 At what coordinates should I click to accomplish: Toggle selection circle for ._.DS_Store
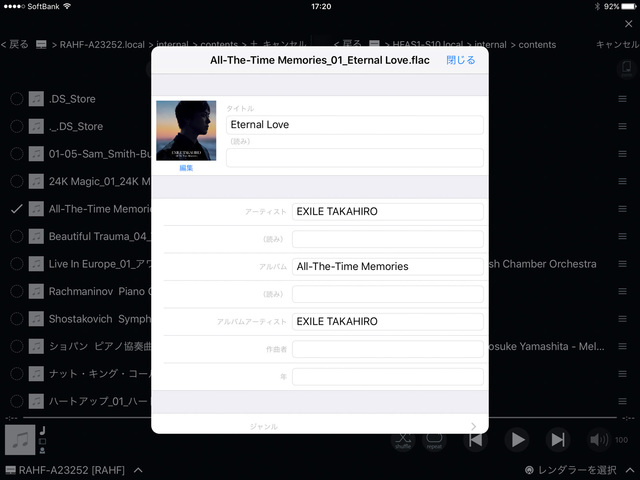tap(17, 126)
